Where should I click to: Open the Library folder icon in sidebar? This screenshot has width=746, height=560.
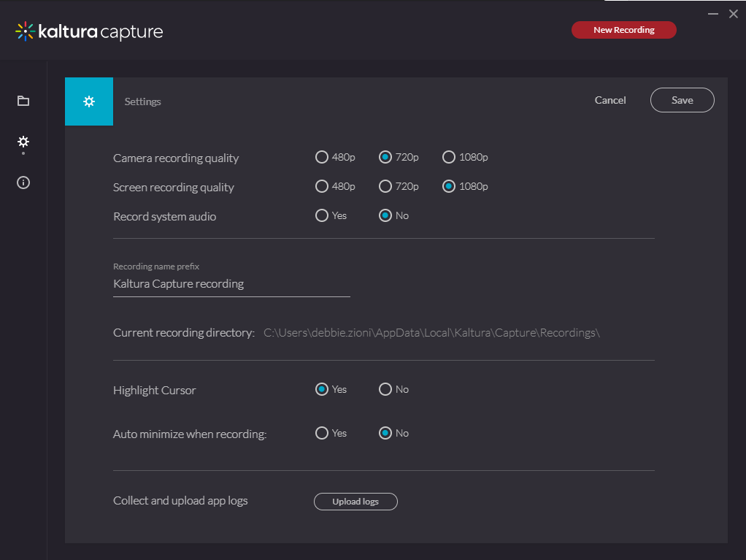[x=23, y=101]
